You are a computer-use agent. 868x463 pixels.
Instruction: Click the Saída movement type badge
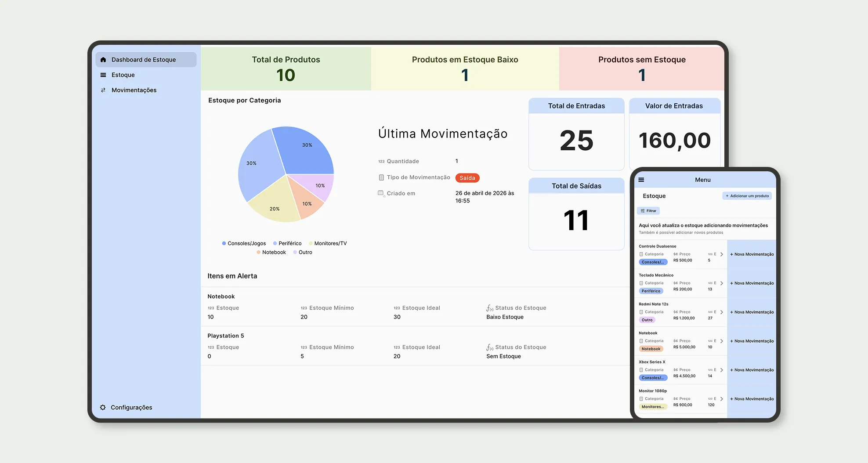click(467, 178)
